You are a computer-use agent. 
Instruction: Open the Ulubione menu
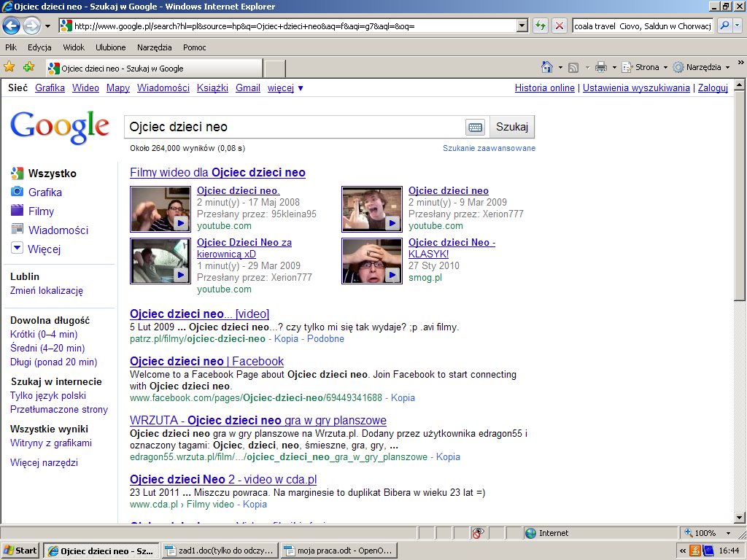[x=110, y=47]
